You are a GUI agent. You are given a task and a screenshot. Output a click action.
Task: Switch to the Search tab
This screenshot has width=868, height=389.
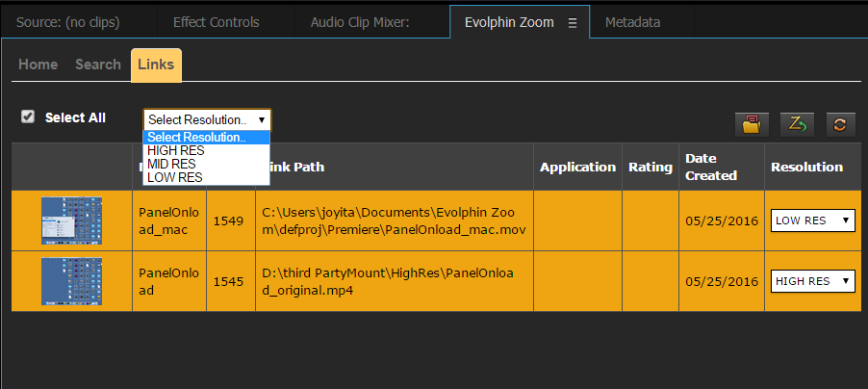click(98, 65)
